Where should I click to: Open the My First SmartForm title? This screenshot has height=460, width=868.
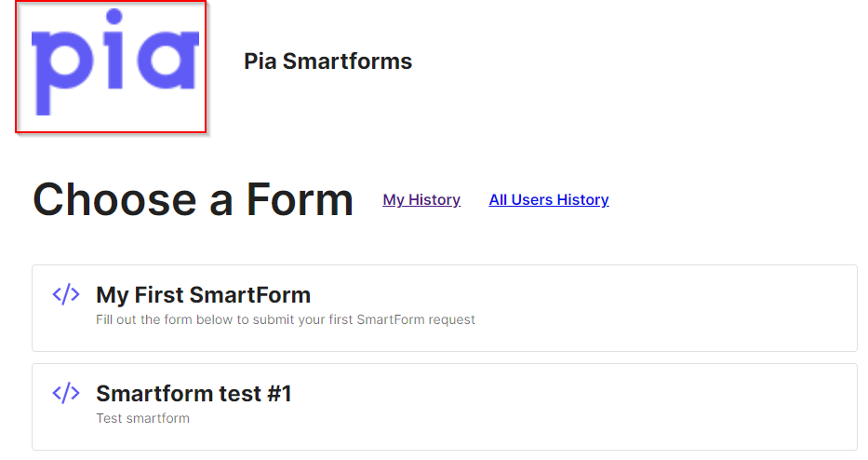pos(203,295)
